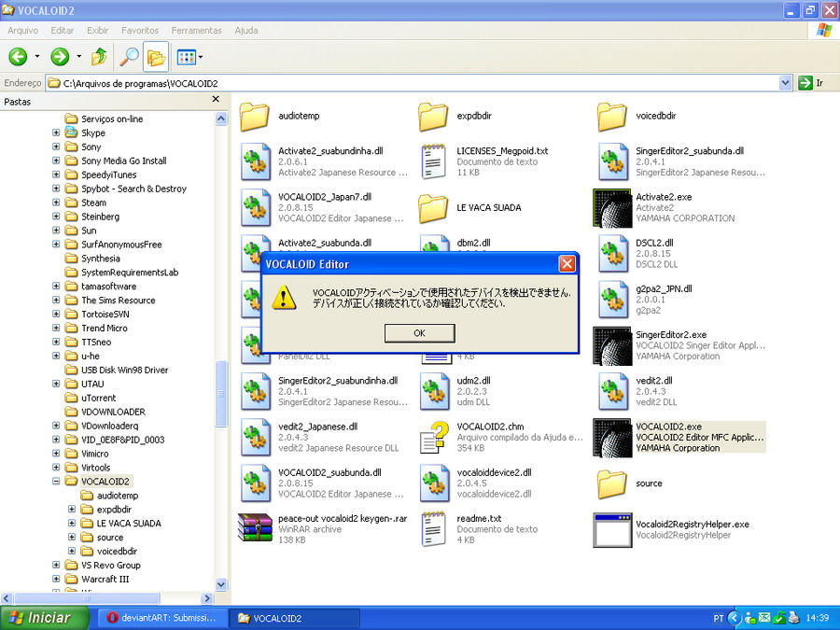Expand the expdbdir subfolder node
840x630 pixels.
(x=72, y=509)
